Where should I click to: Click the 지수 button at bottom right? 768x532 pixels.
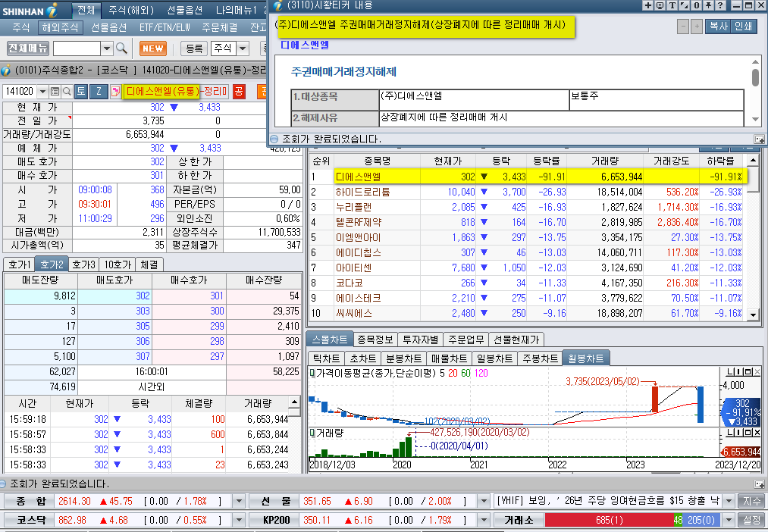752,501
